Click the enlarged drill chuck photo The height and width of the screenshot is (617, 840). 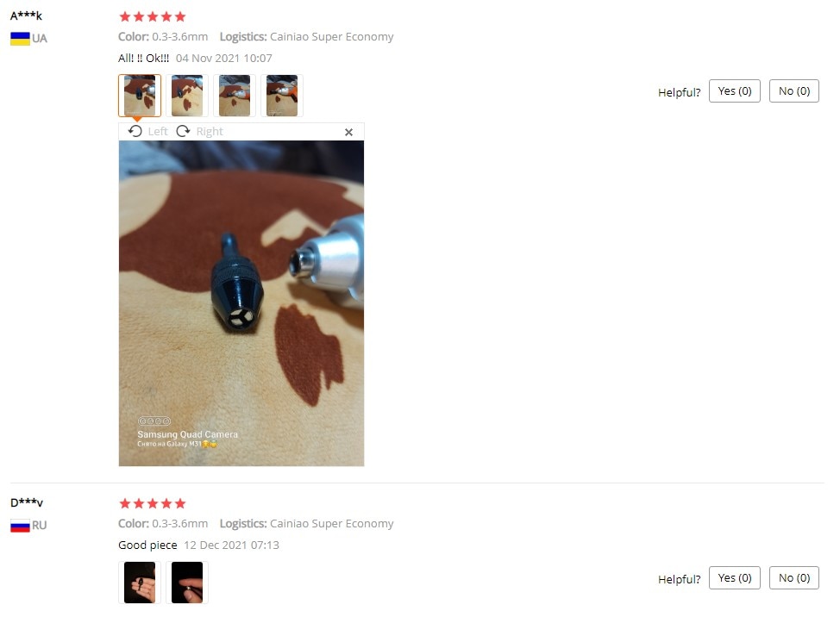(241, 303)
